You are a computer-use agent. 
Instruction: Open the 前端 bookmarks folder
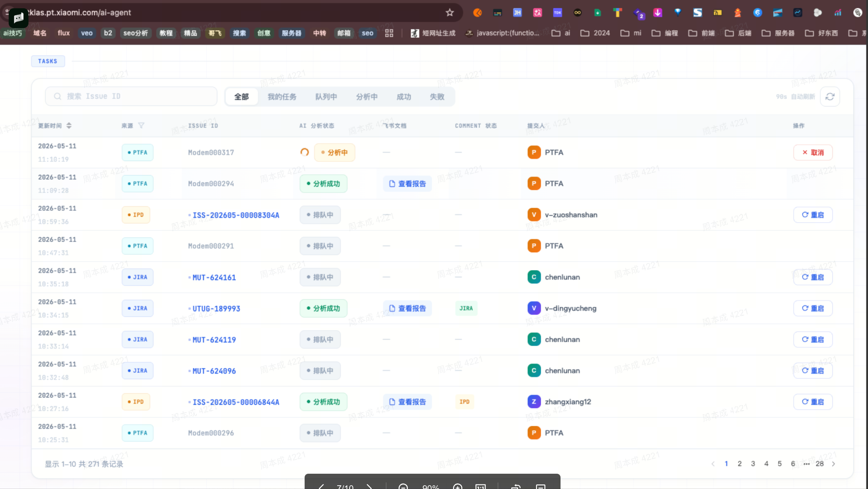[701, 33]
